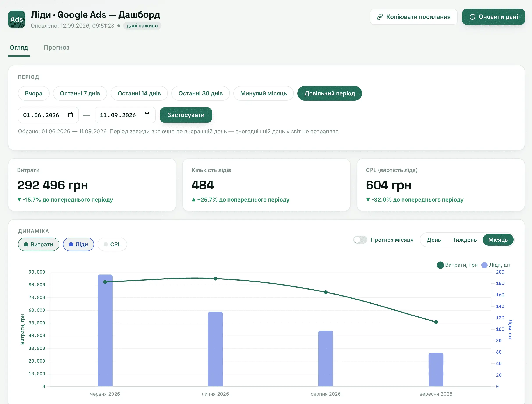Select День granularity
The image size is (532, 404).
click(x=434, y=240)
